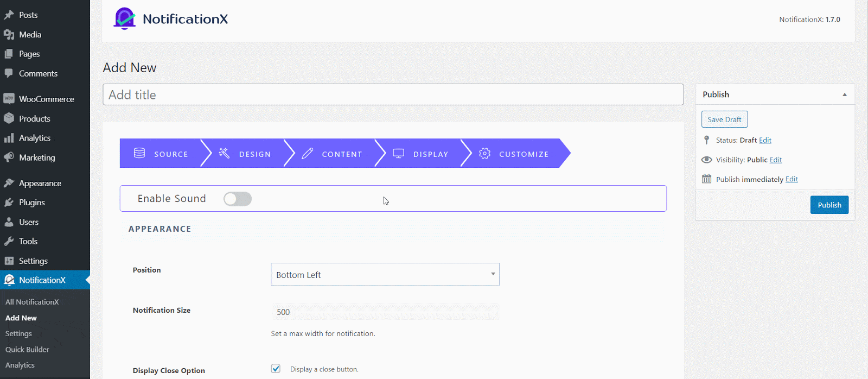Click the Customize gear icon

(x=484, y=154)
